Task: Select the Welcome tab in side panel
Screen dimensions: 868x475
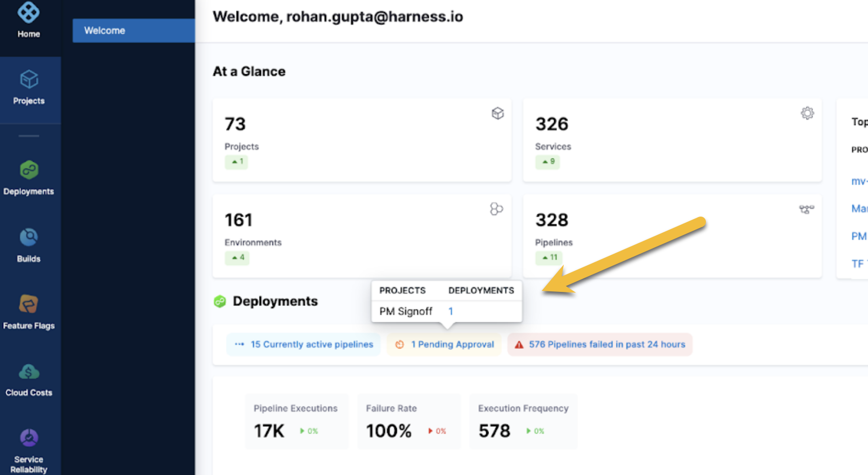Action: click(133, 30)
